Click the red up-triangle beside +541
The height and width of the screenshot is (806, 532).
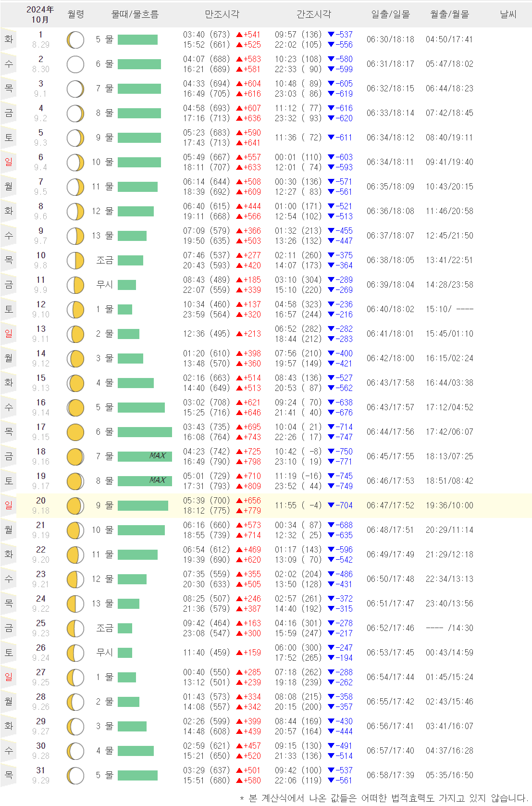[x=239, y=35]
